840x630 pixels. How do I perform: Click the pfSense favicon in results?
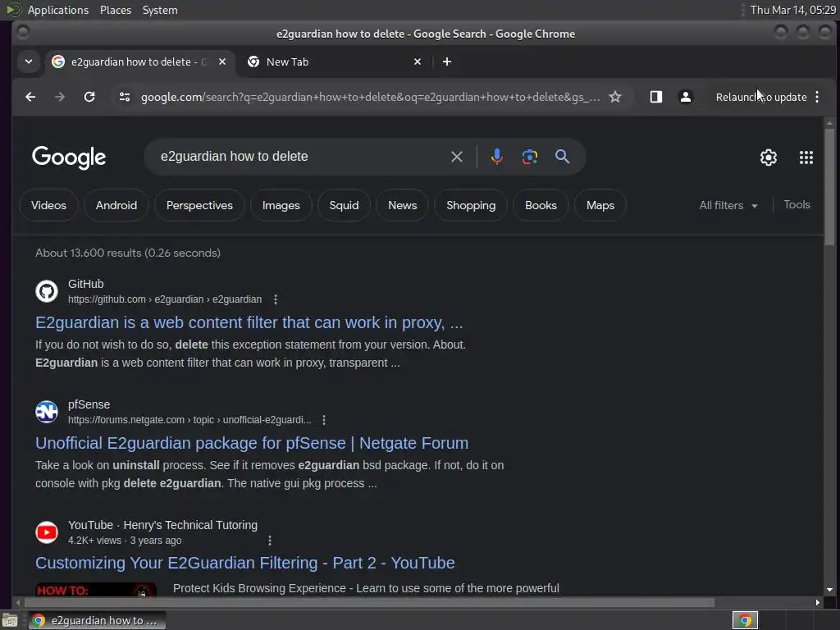(47, 412)
